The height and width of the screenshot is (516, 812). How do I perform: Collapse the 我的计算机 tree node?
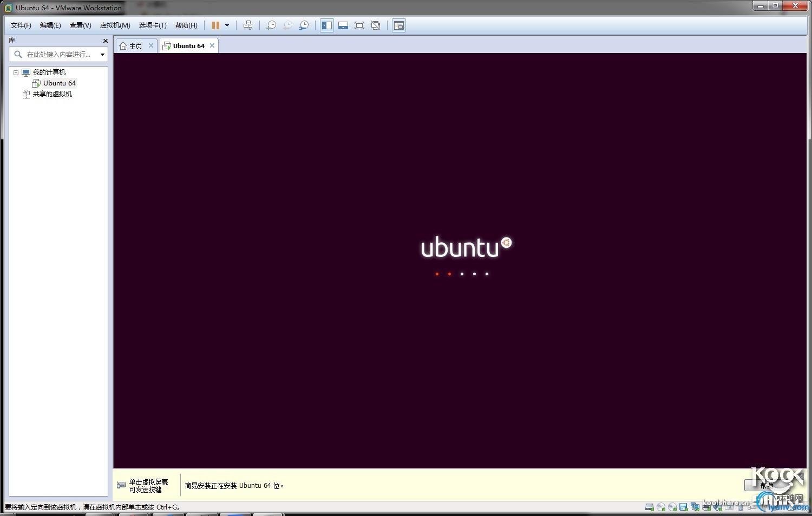click(16, 72)
